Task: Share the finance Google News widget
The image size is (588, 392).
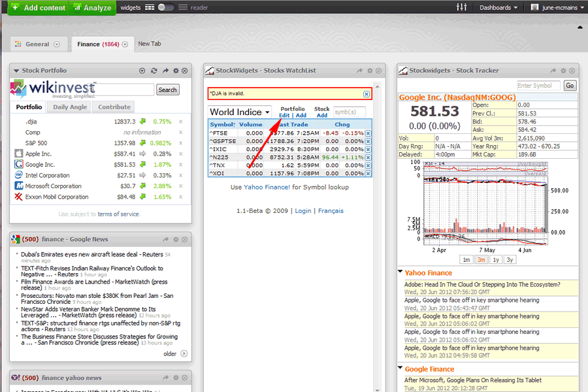Action: [166, 239]
